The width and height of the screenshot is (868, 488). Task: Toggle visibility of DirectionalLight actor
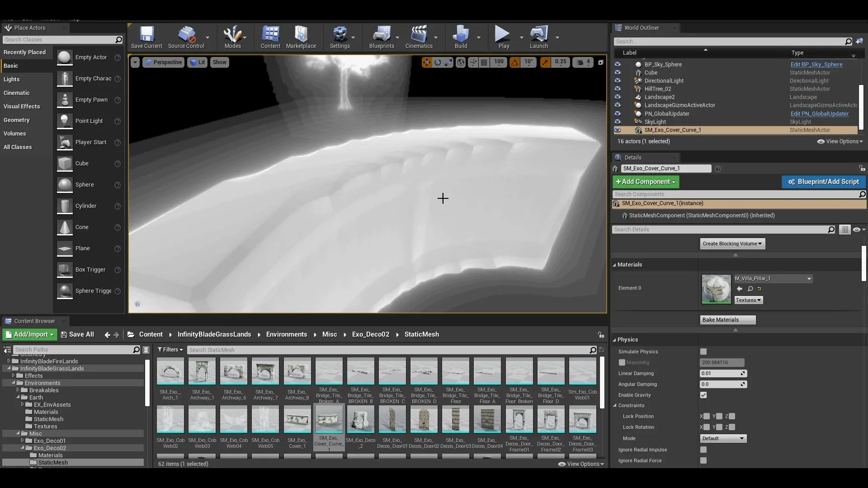click(x=618, y=80)
